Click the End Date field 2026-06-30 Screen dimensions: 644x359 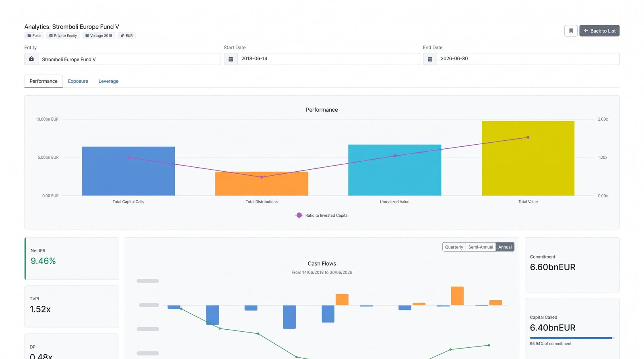click(x=528, y=59)
